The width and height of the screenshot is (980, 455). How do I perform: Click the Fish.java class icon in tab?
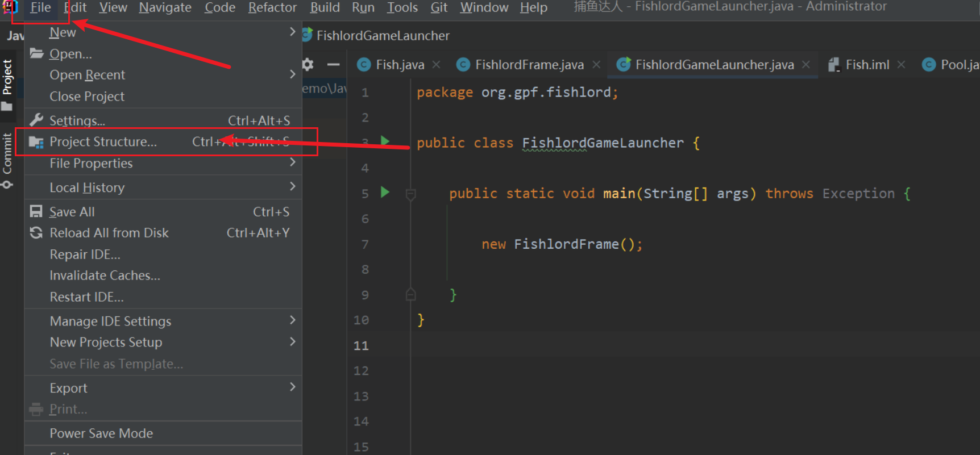364,65
